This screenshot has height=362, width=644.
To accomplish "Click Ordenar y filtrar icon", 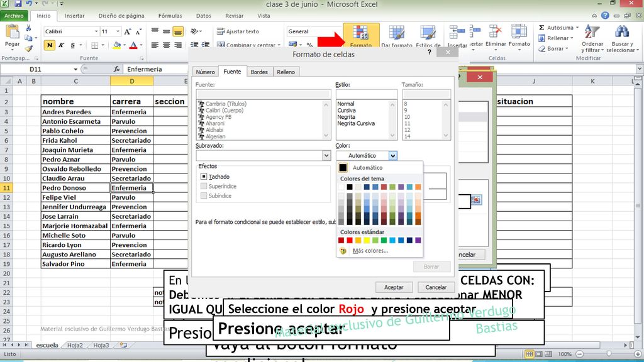I will pos(592,33).
